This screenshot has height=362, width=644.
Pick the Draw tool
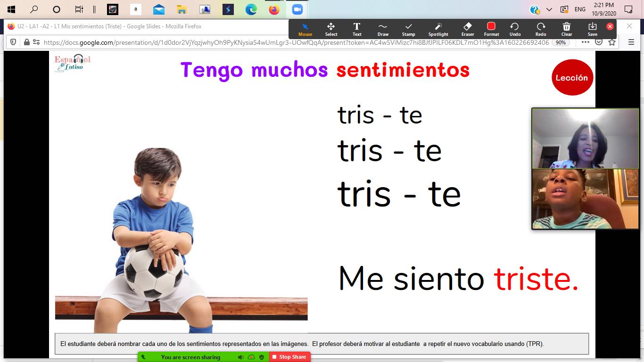[x=383, y=29]
